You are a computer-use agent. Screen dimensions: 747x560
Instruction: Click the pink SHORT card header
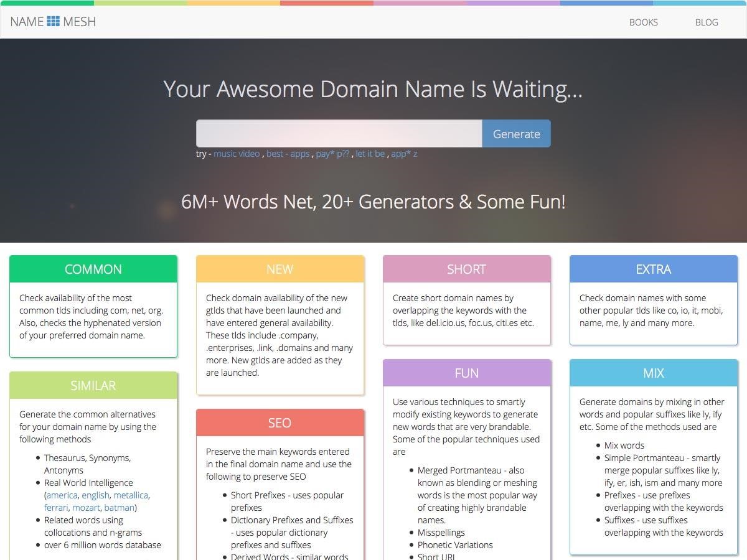pos(467,269)
